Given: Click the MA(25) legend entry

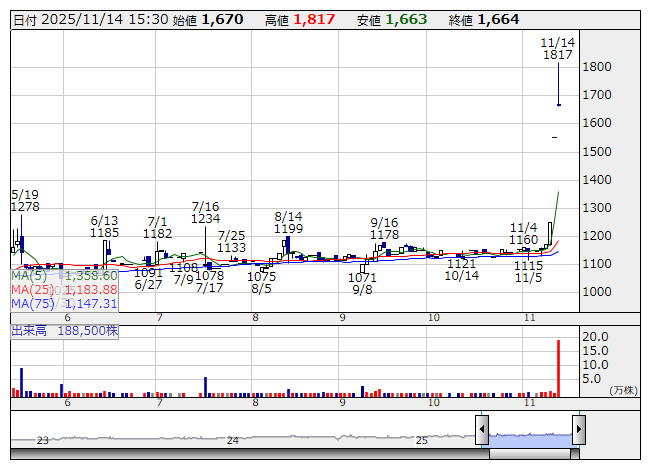Looking at the screenshot, I should click(65, 289).
